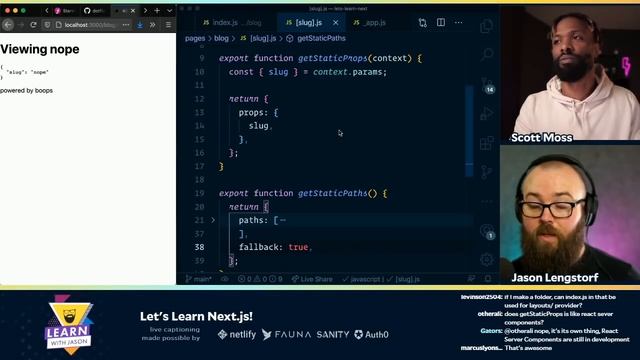640x360 pixels.
Task: Open the Search view in VS Code
Action: 487,54
